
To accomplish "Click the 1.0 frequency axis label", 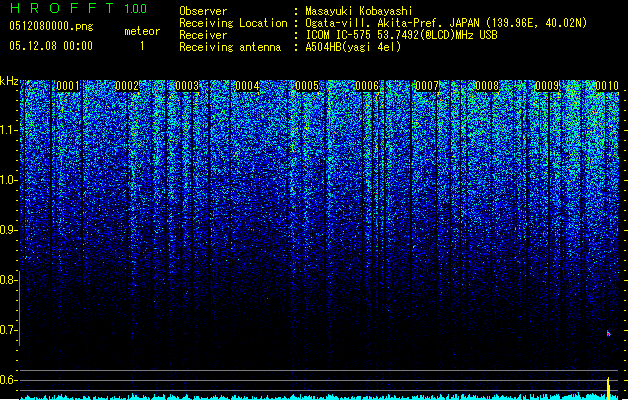I will pyautogui.click(x=8, y=180).
